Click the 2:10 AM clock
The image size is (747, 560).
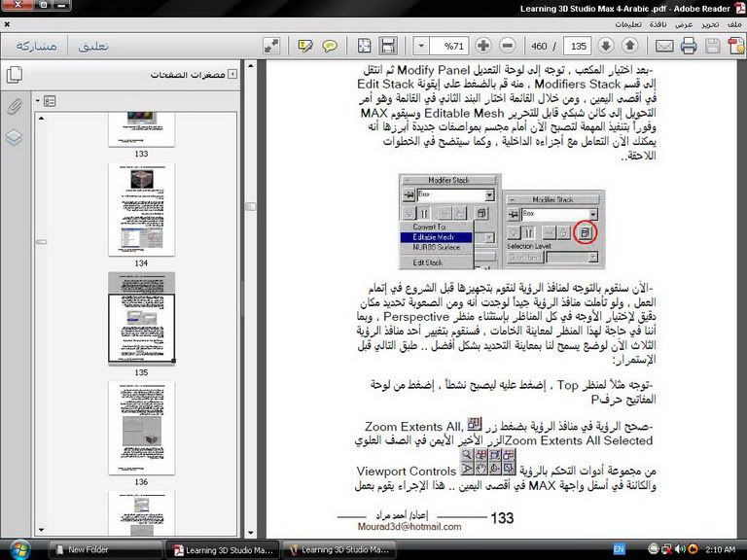(x=721, y=549)
